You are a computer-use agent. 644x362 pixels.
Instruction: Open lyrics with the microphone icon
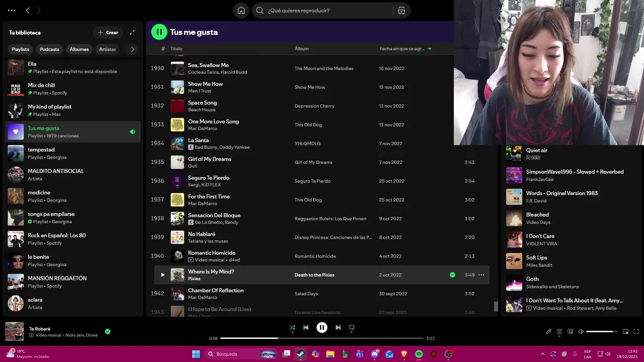[x=548, y=331]
